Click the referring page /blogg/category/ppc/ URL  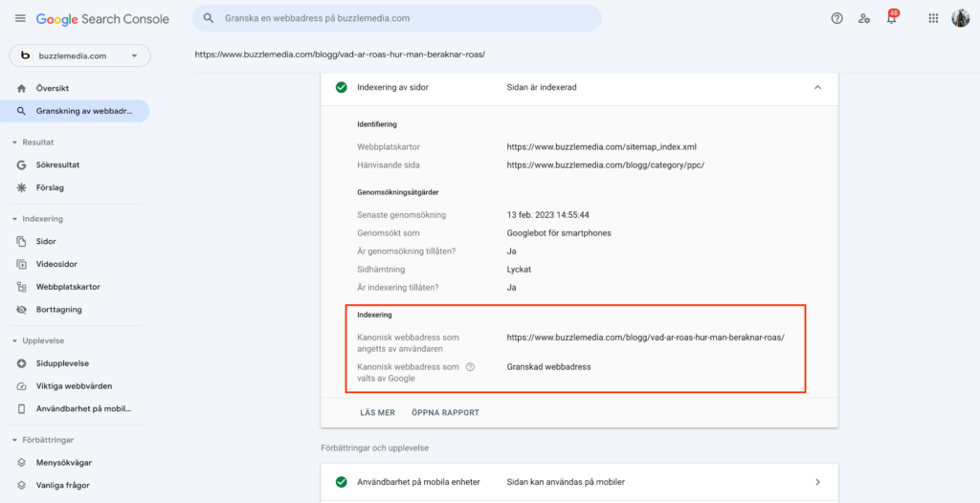tap(606, 165)
